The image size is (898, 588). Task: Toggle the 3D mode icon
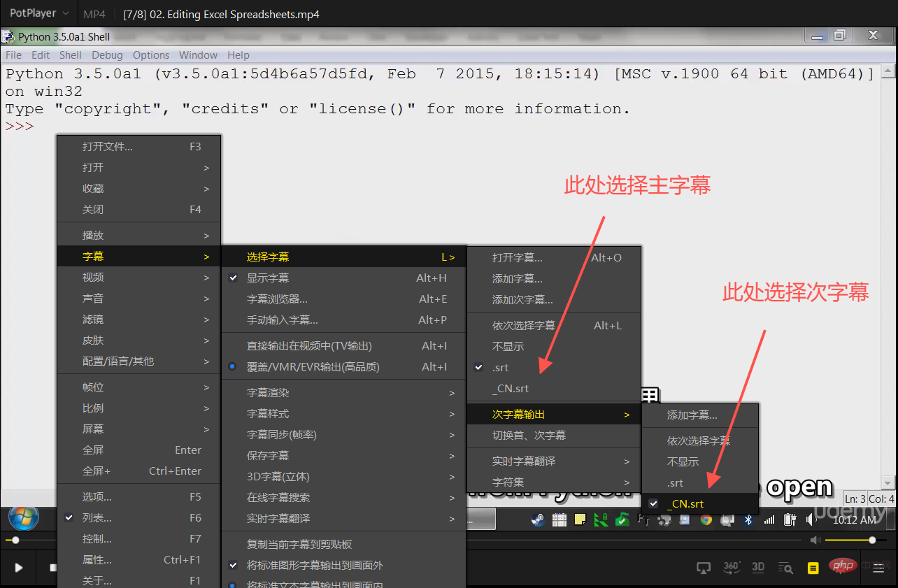[x=758, y=567]
